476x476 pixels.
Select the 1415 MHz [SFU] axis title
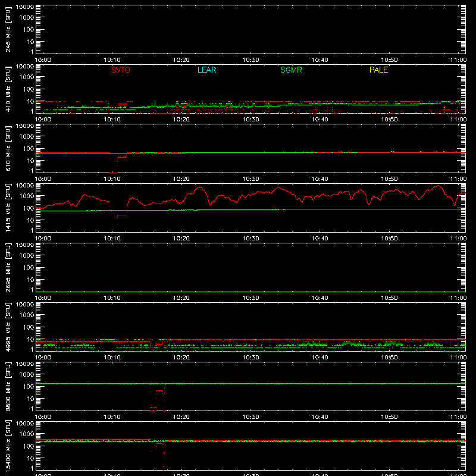8,208
